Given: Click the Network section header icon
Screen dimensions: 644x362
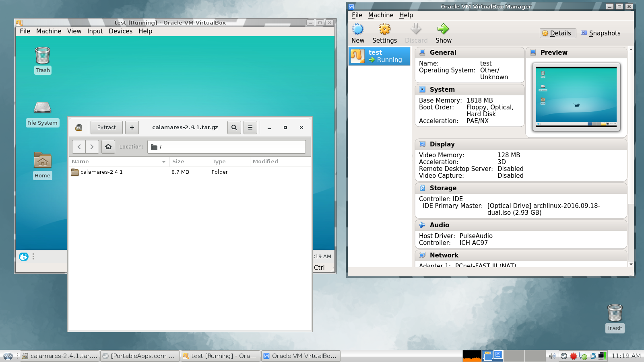Looking at the screenshot, I should coord(422,255).
